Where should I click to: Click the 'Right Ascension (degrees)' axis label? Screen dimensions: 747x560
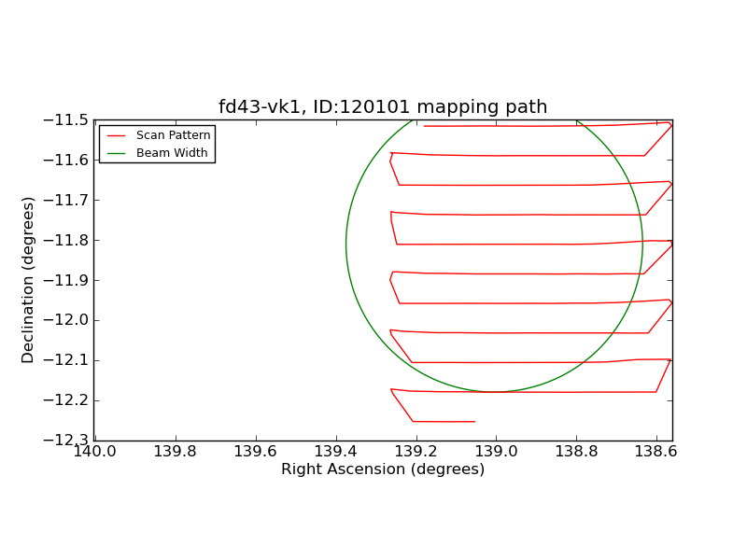[383, 469]
